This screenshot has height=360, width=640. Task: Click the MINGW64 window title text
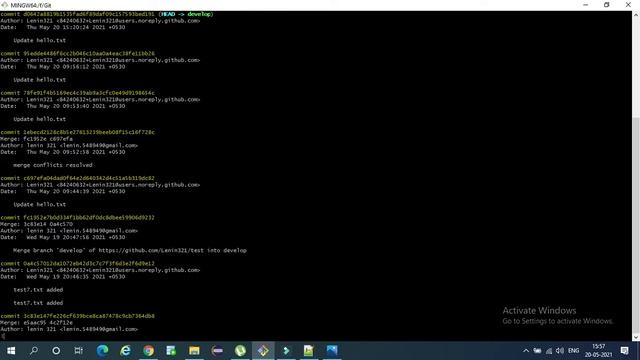coord(31,5)
